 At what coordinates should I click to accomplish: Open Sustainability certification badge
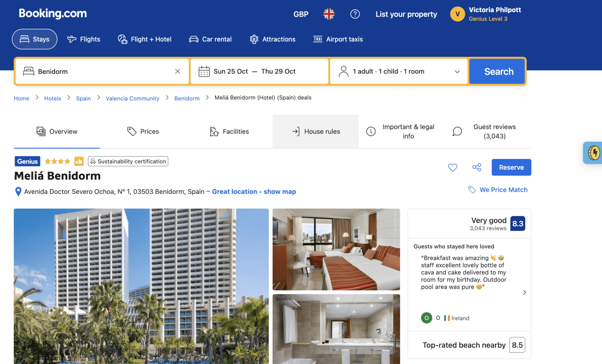(x=128, y=161)
